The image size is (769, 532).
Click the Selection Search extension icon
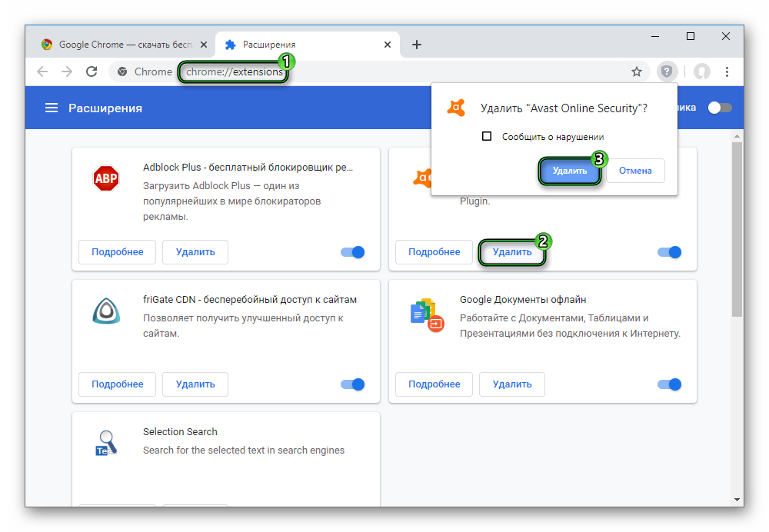[x=106, y=443]
